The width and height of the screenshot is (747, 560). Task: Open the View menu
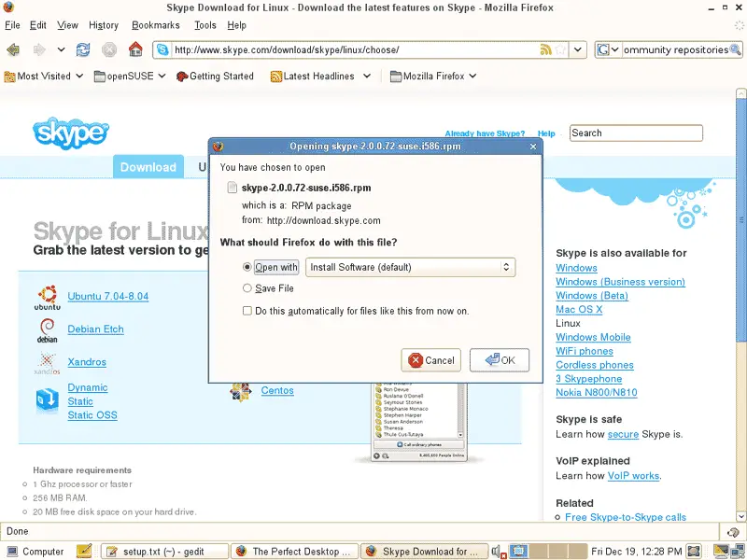(x=67, y=25)
